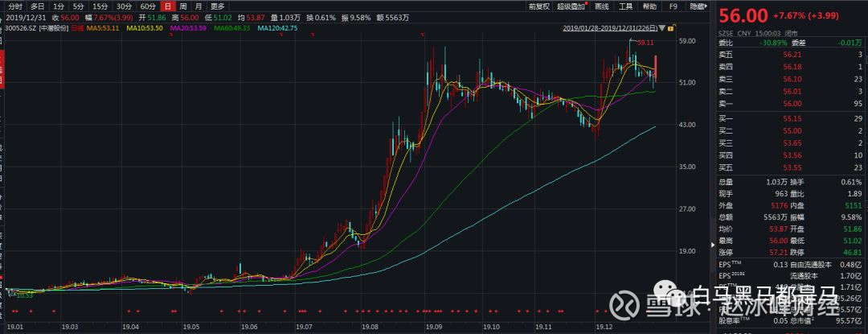Image resolution: width=868 pixels, height=334 pixels.
Task: Open the 工具 tools menu
Action: (625, 6)
